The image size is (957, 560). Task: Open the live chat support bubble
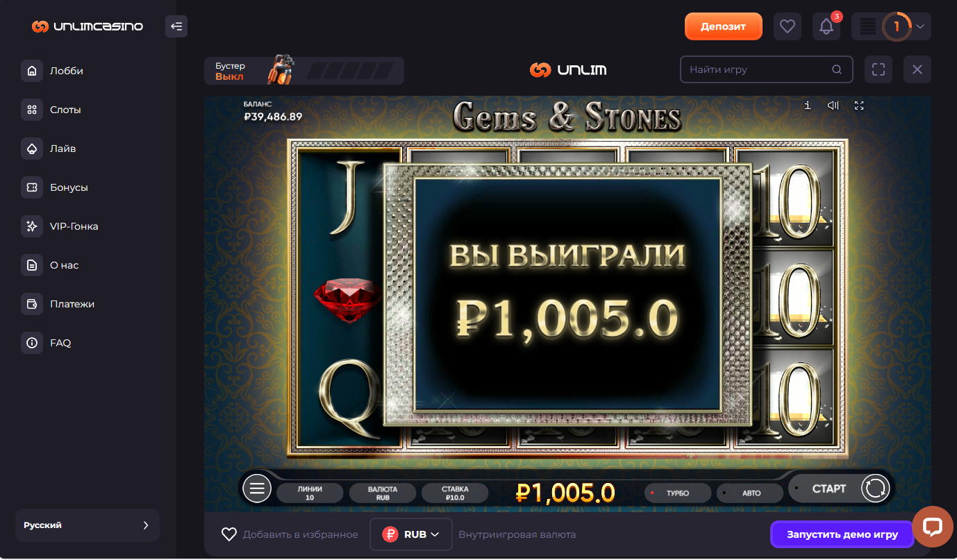(932, 527)
